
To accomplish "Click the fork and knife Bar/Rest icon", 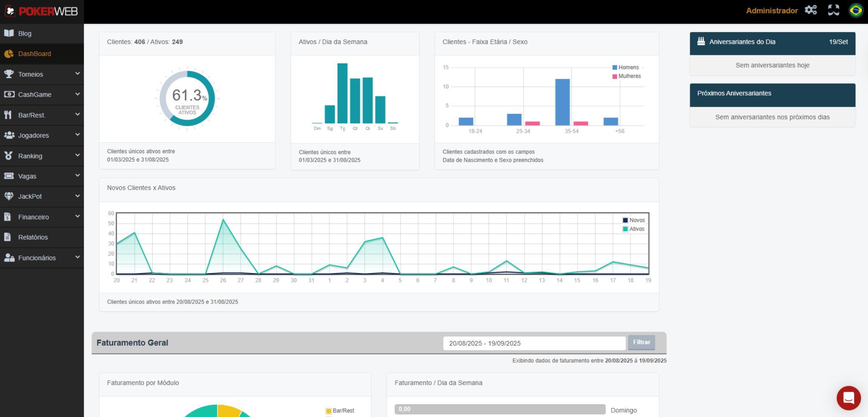I will tap(8, 115).
